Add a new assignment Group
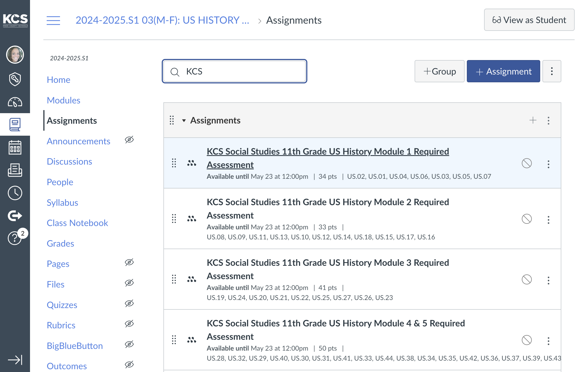The width and height of the screenshot is (588, 372). click(x=439, y=71)
